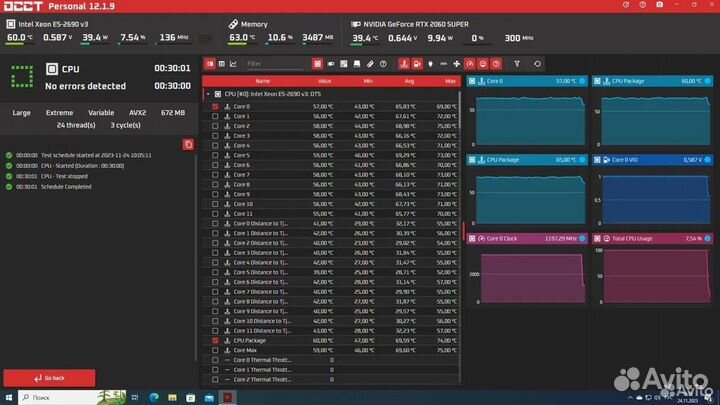The height and width of the screenshot is (405, 720).
Task: Sort by the Max column header
Action: (x=450, y=81)
